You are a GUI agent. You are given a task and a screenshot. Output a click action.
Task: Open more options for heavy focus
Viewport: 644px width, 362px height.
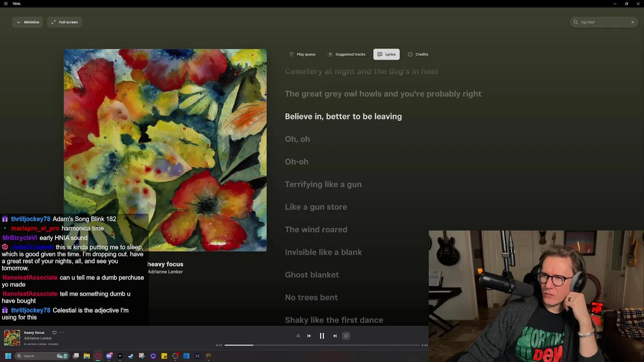pos(61,332)
